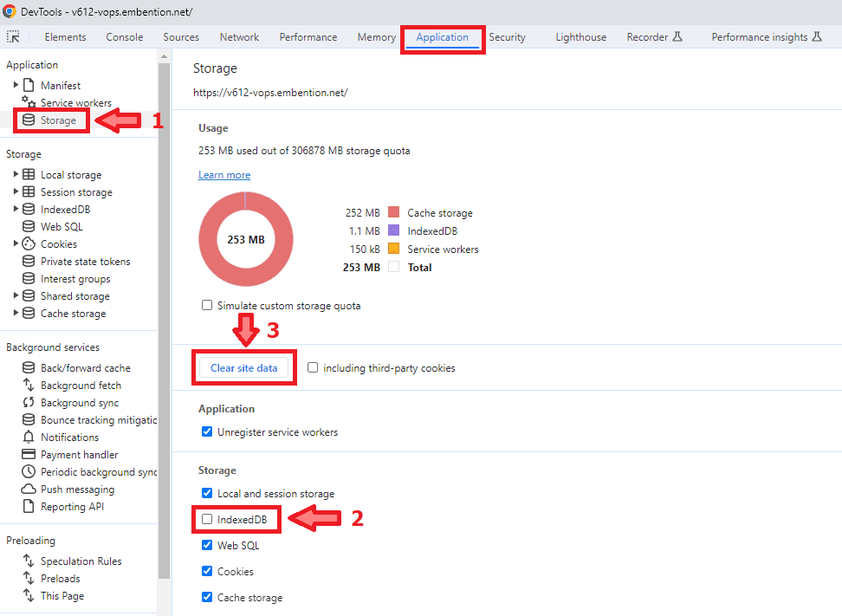Screen dimensions: 842x616
Task: Expand the IndexedDB tree node
Action: (x=16, y=210)
